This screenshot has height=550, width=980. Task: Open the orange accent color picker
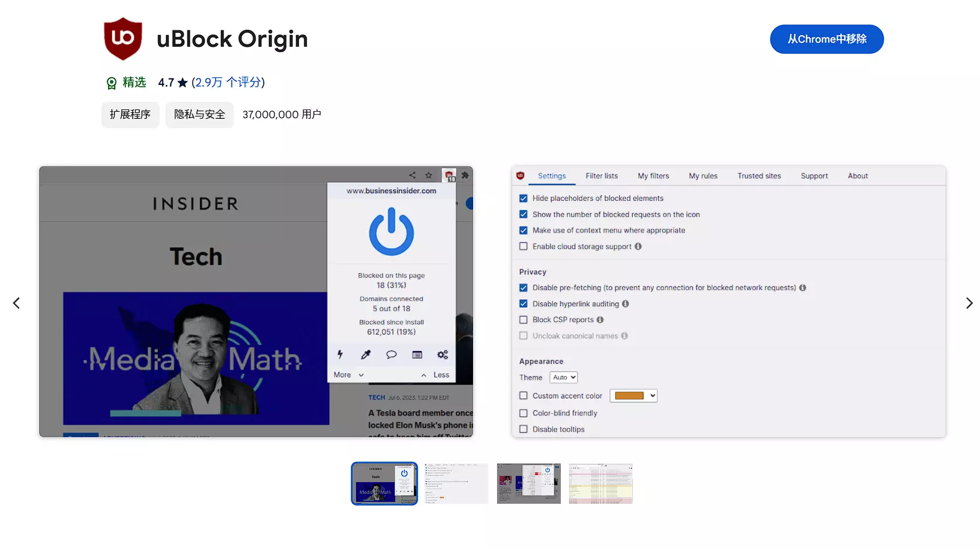(633, 396)
